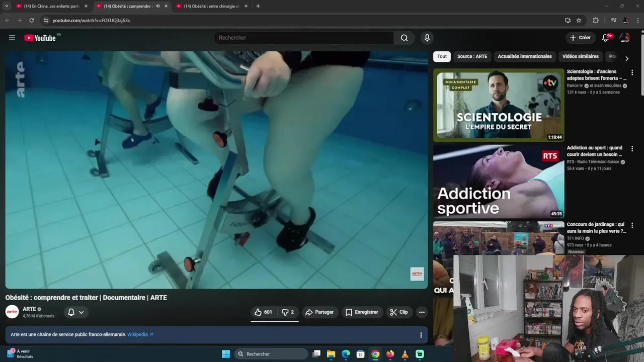
Task: Open the ARTE channel avatar
Action: click(12, 312)
